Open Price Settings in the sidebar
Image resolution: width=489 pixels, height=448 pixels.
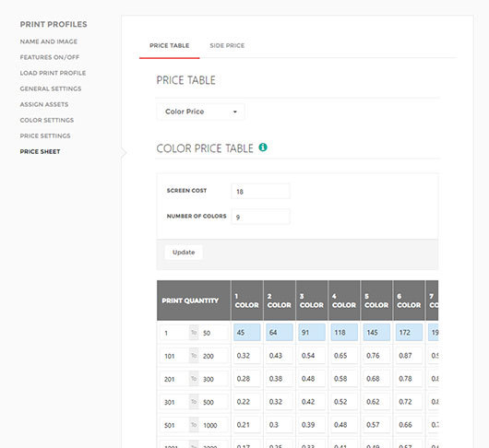coord(45,136)
